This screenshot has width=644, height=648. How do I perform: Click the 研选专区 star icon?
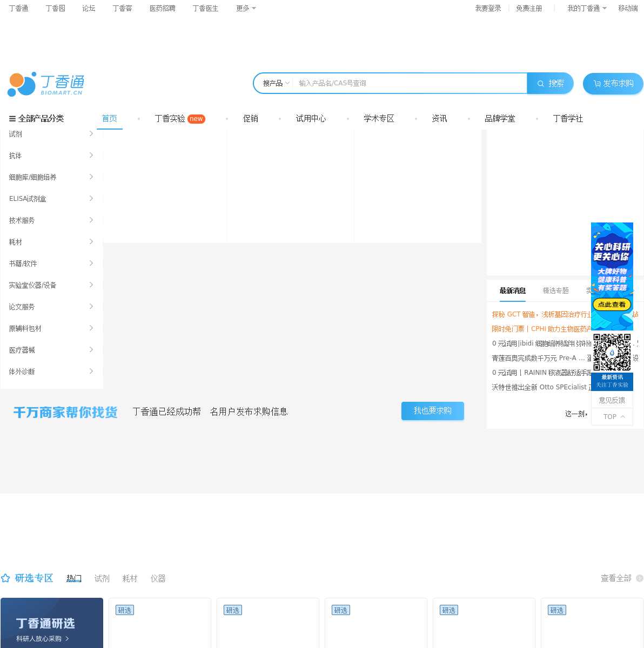point(5,578)
